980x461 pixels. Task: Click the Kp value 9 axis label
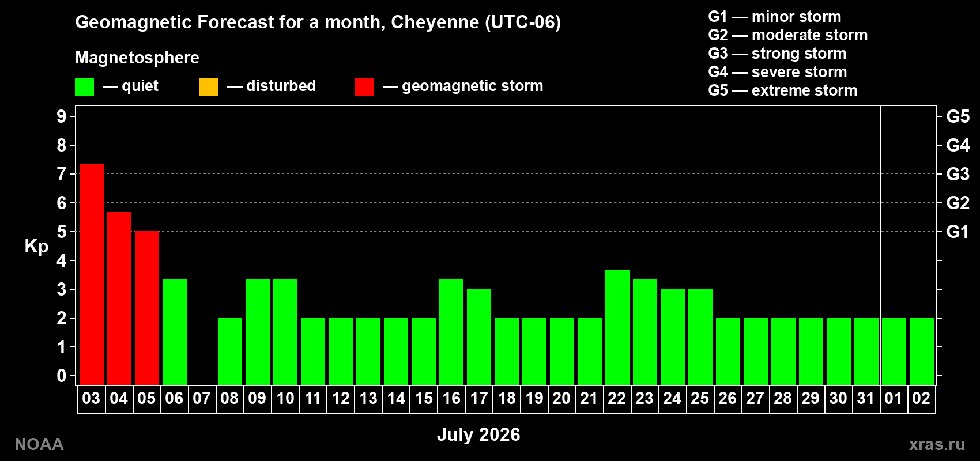click(62, 116)
